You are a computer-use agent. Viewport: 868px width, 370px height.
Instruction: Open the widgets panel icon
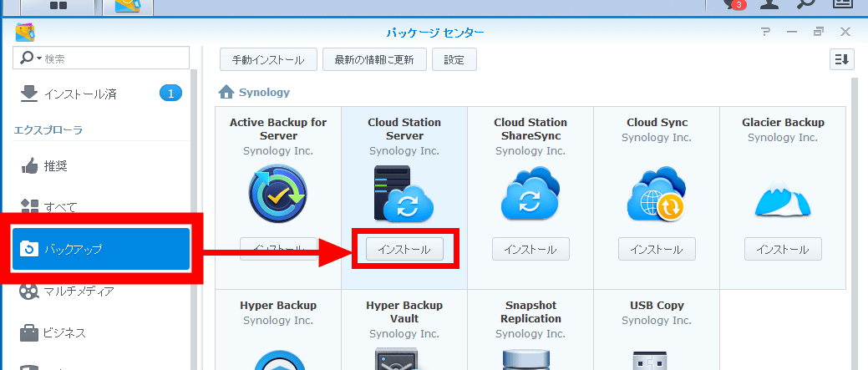842,4
